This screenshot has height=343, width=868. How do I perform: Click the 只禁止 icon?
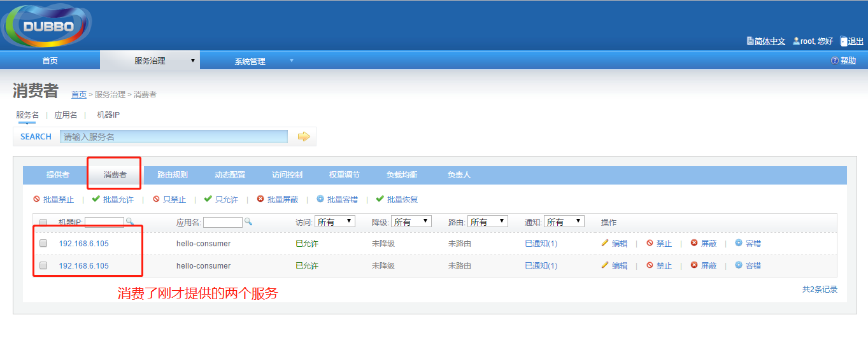[x=157, y=199]
